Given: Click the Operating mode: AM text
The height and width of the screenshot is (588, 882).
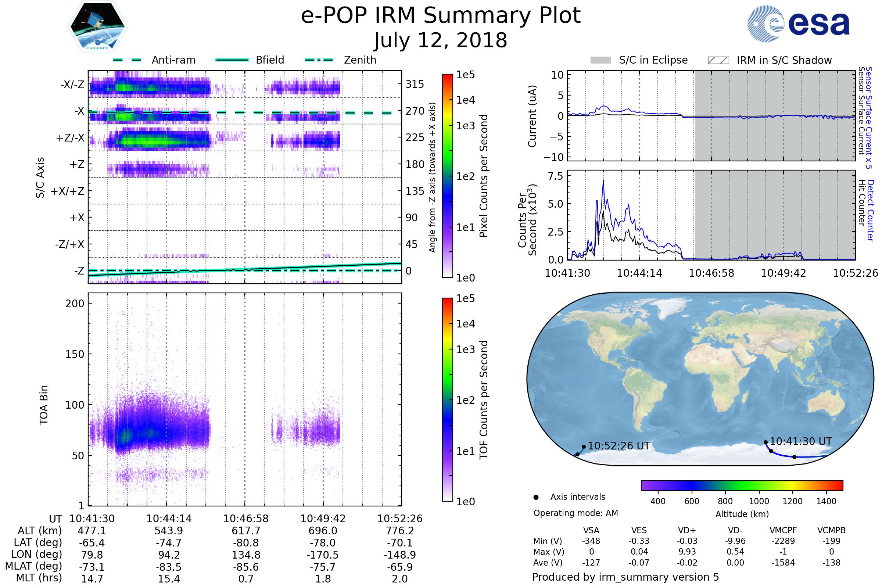Looking at the screenshot, I should [576, 513].
